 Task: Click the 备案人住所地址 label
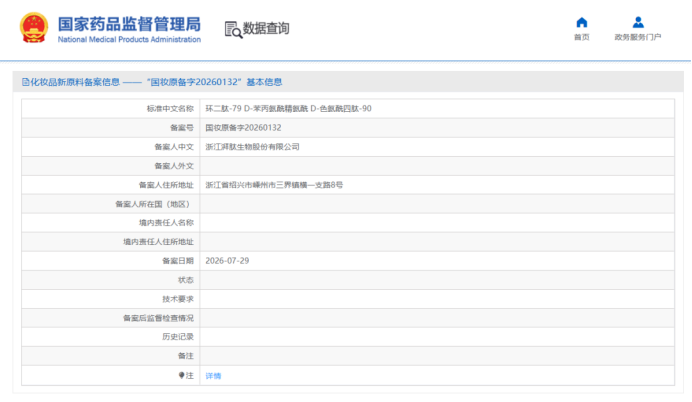click(x=166, y=185)
